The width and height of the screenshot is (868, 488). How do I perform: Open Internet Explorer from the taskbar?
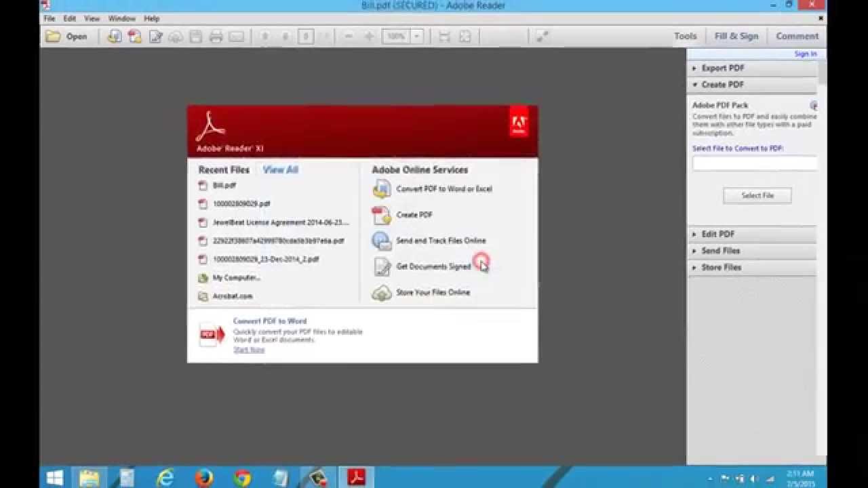pyautogui.click(x=165, y=478)
